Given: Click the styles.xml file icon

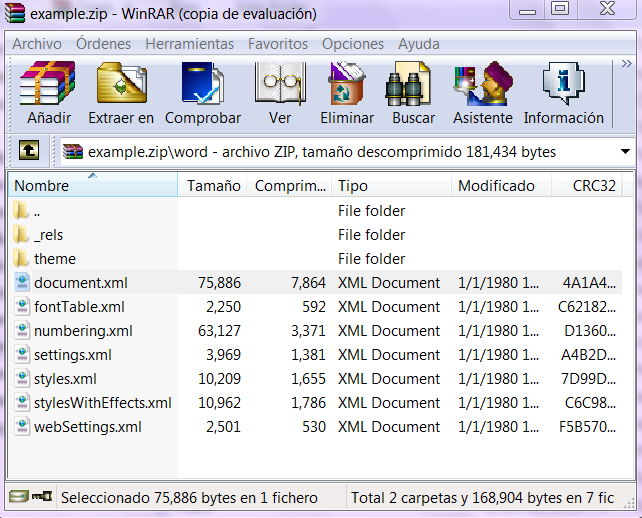Looking at the screenshot, I should 22,379.
